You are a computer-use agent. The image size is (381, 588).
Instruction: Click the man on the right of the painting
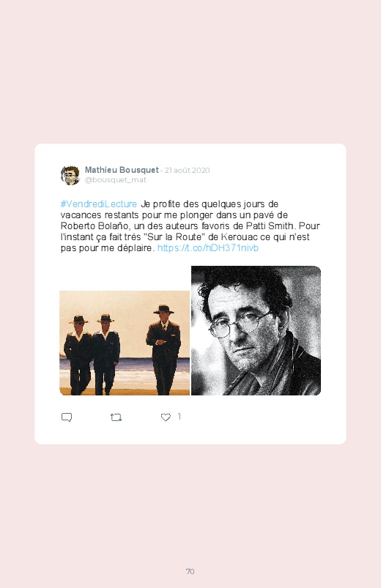click(163, 349)
